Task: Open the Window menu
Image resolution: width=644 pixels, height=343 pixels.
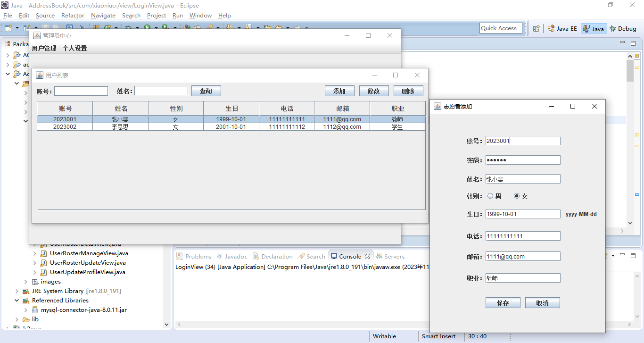Action: 200,15
